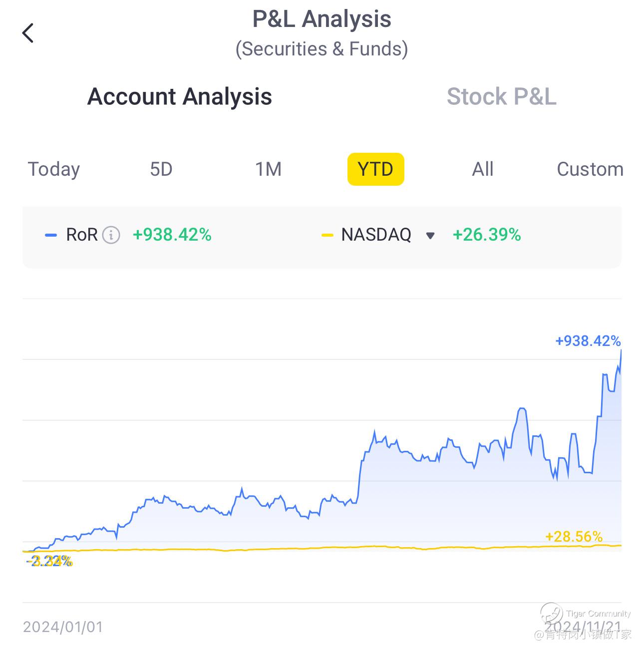Click the green +26.39% NASDAQ return value

(486, 235)
